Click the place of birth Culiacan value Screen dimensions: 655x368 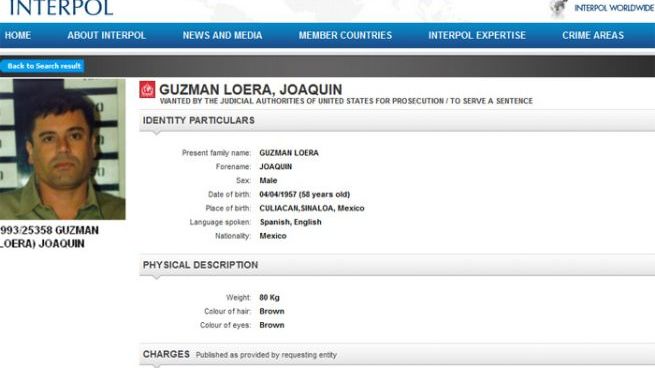312,208
